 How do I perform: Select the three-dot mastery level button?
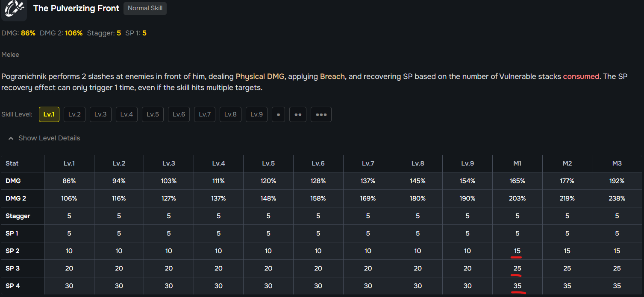pyautogui.click(x=321, y=114)
